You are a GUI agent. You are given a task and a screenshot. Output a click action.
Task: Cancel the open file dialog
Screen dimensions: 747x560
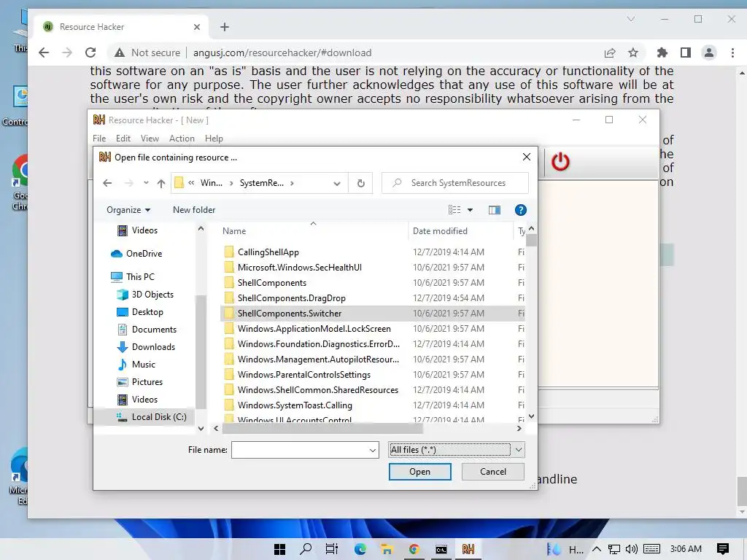[x=492, y=472]
